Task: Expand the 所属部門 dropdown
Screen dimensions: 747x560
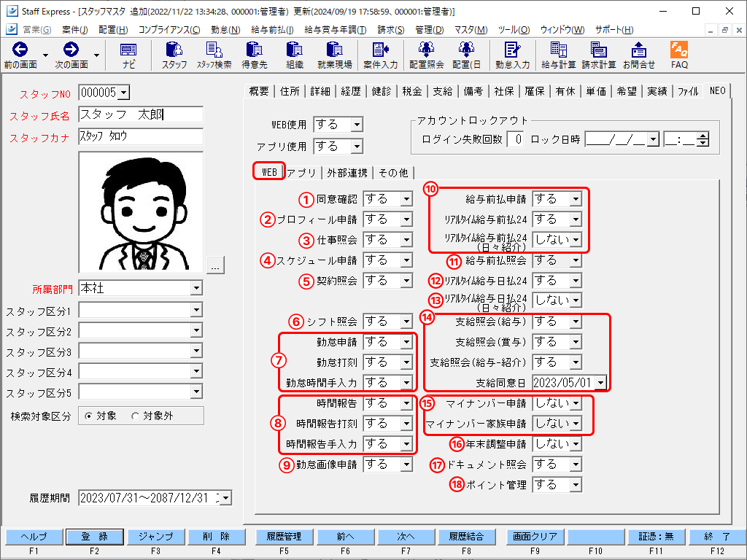Action: click(196, 289)
